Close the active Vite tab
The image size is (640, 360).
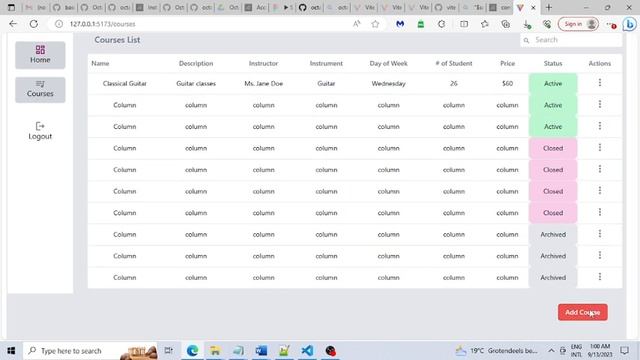(x=533, y=7)
